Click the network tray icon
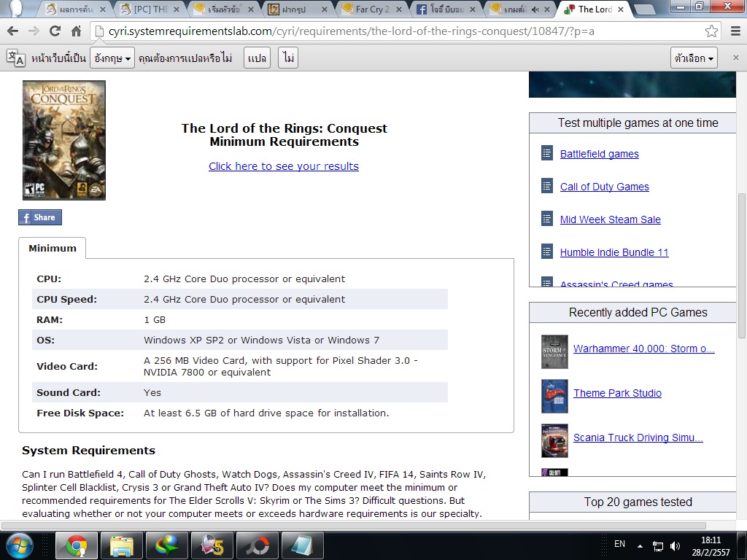The height and width of the screenshot is (560, 747). (658, 546)
